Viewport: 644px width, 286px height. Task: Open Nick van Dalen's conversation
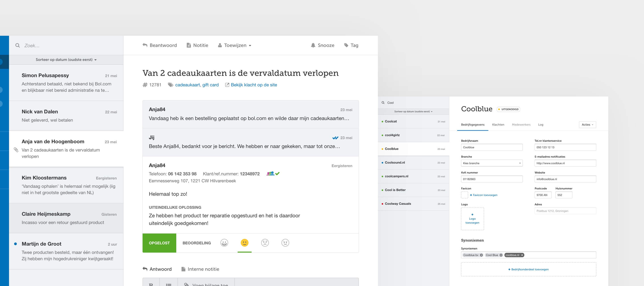66,116
